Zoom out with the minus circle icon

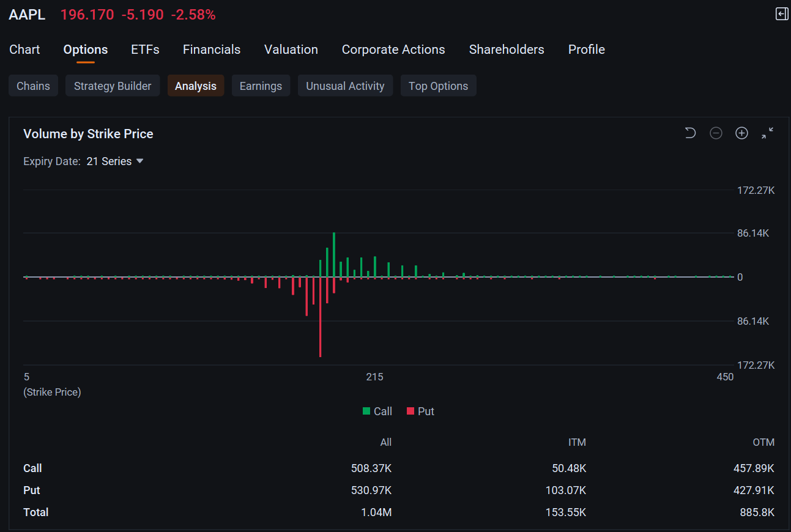[x=716, y=133]
